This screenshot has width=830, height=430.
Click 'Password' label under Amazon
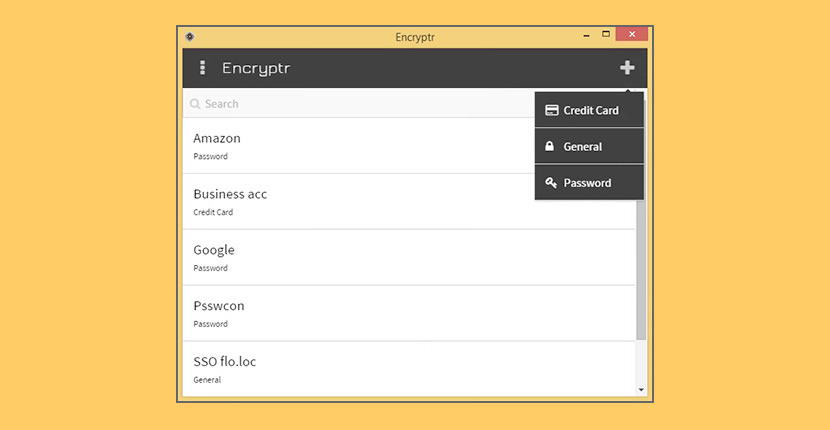coord(211,156)
